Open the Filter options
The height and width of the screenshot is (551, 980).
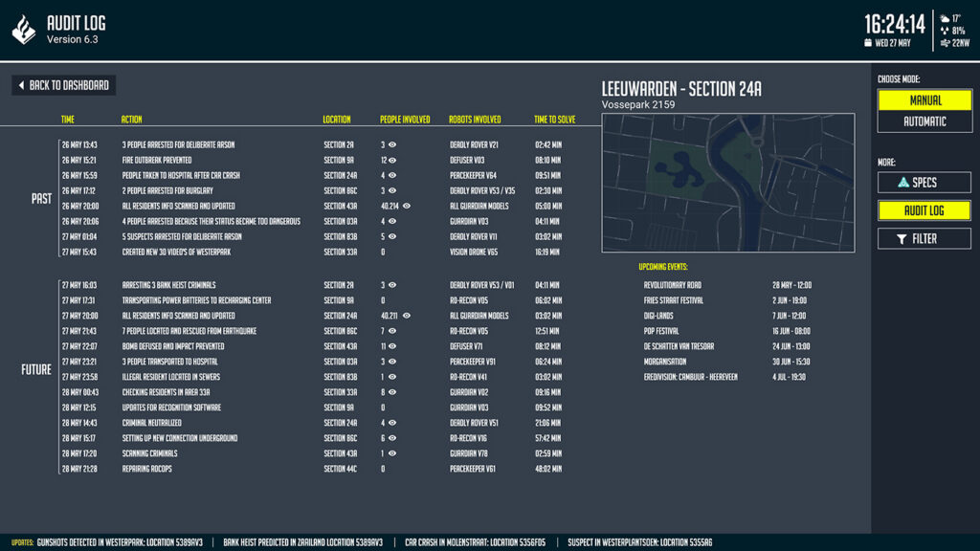click(x=924, y=238)
